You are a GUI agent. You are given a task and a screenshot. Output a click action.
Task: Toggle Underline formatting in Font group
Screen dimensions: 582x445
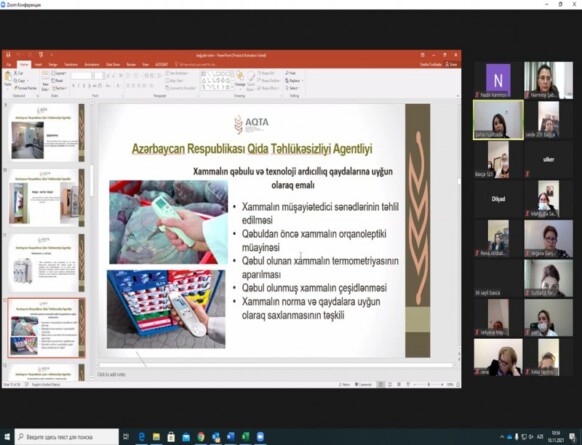[84, 86]
